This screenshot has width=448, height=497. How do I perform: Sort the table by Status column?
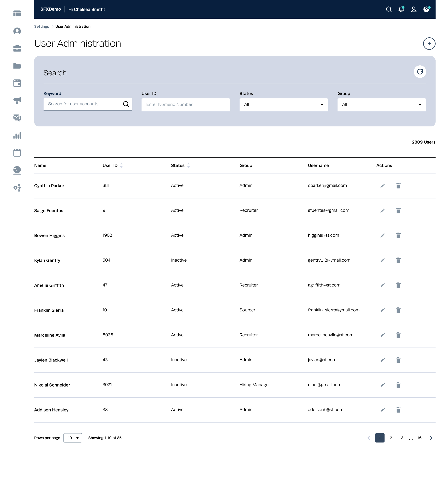pos(188,165)
